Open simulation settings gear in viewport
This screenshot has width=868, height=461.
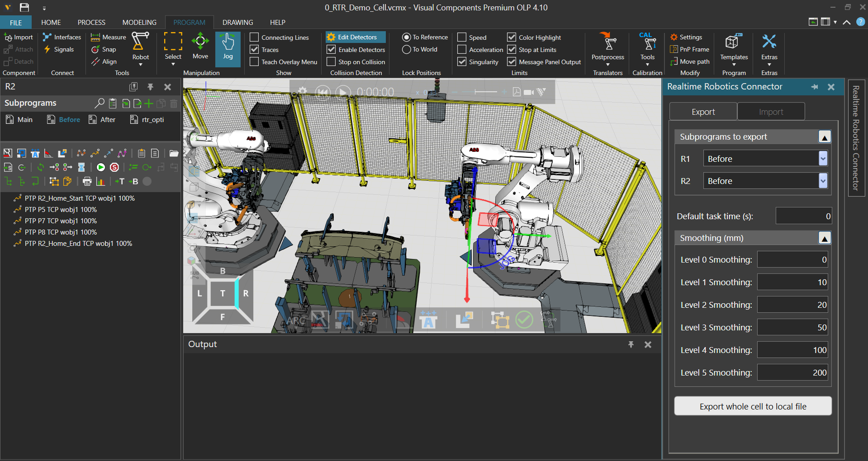(x=302, y=91)
